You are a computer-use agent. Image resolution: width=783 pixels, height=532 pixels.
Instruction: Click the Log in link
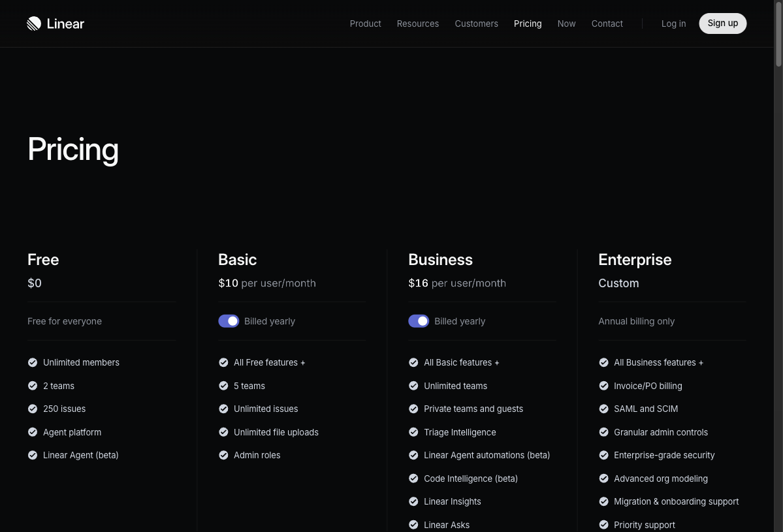673,23
